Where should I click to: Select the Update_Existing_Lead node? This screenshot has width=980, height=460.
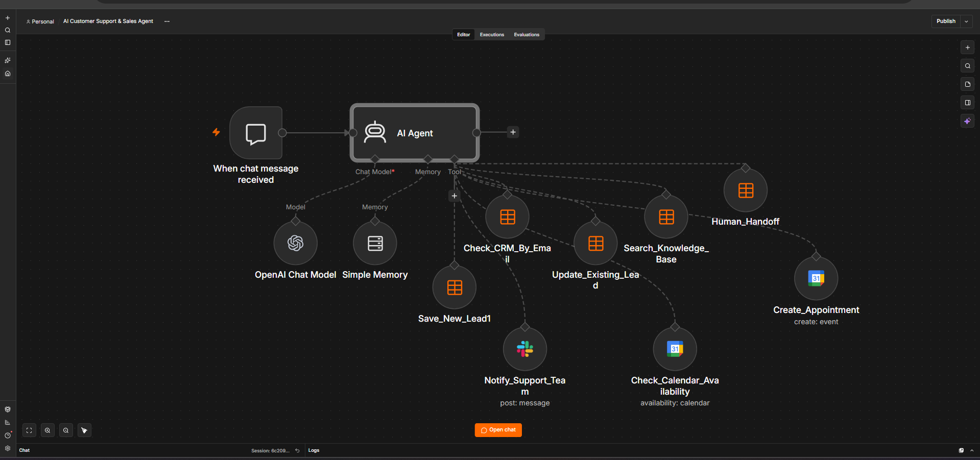[x=595, y=244]
